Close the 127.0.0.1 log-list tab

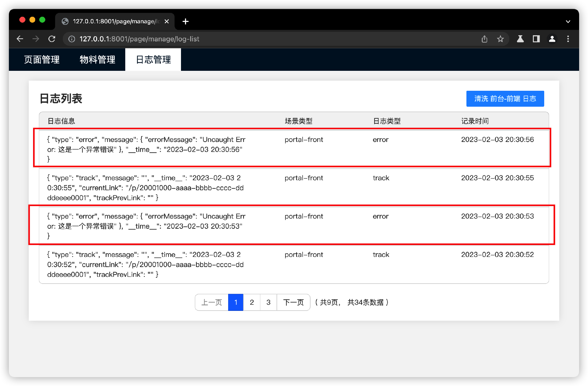pos(167,21)
